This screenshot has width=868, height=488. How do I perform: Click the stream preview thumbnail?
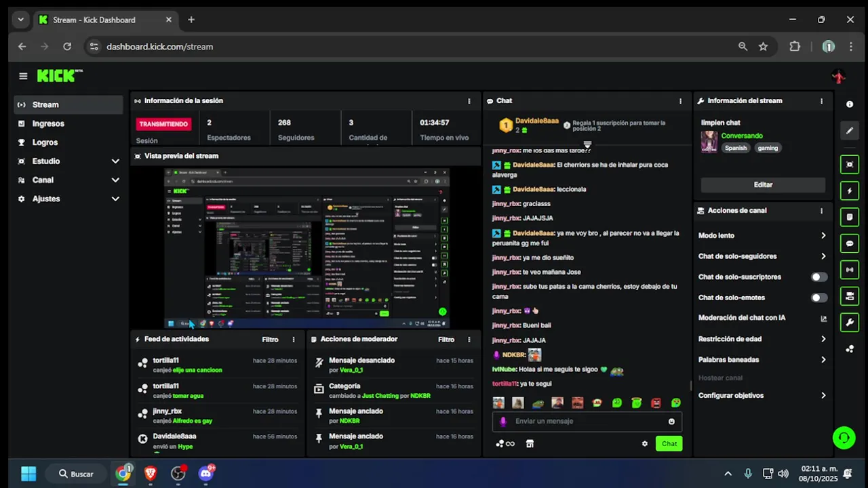click(307, 248)
